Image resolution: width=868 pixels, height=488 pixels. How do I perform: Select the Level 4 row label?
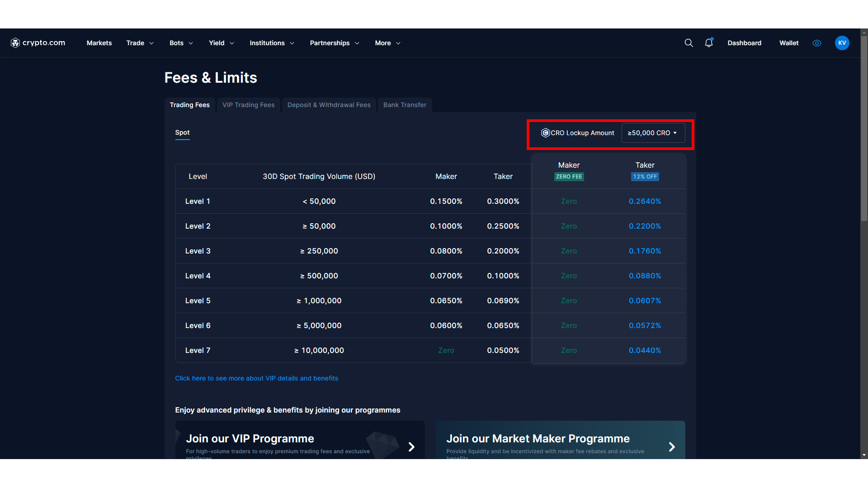point(198,276)
